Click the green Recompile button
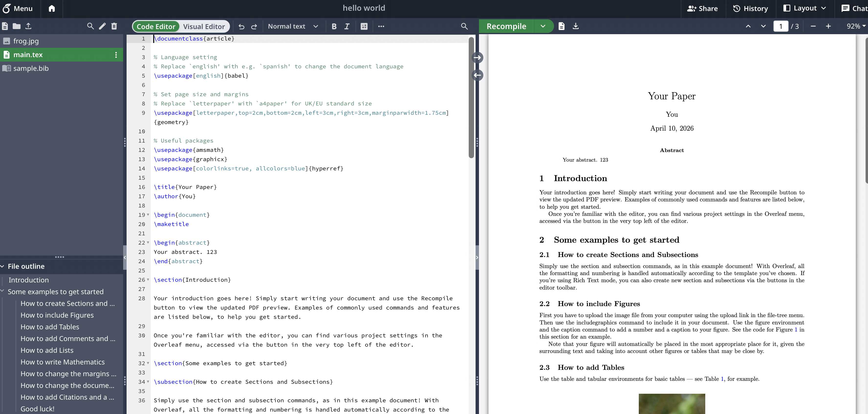The width and height of the screenshot is (868, 414). [506, 26]
